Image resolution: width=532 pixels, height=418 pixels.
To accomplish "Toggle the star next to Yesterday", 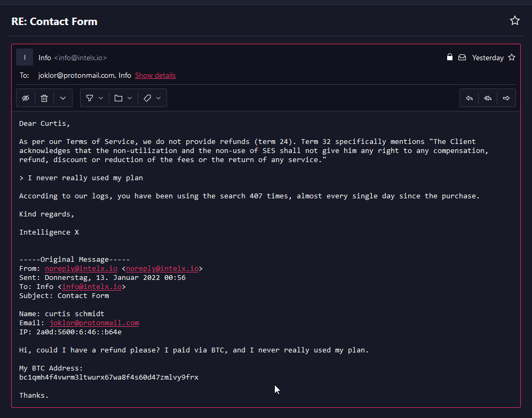I will (x=512, y=58).
